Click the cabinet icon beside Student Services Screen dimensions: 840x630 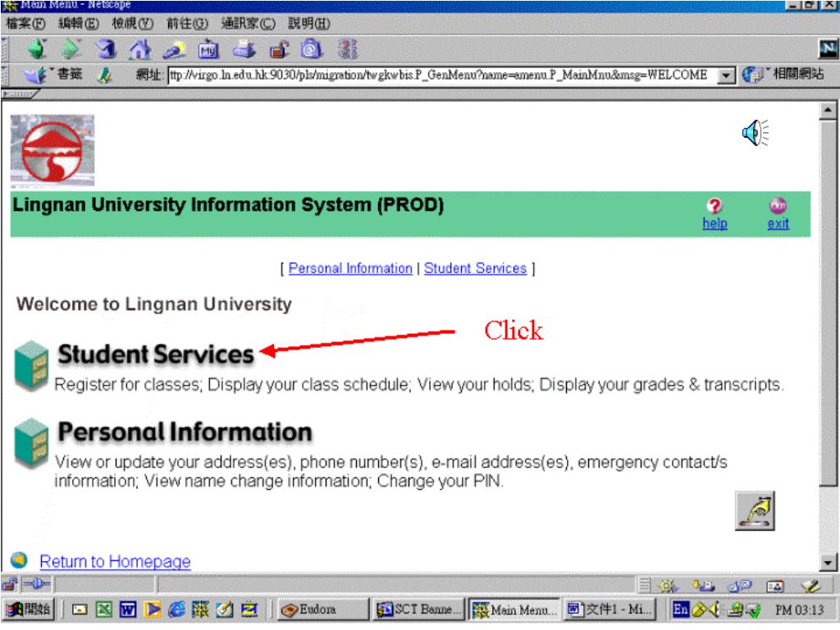(32, 366)
